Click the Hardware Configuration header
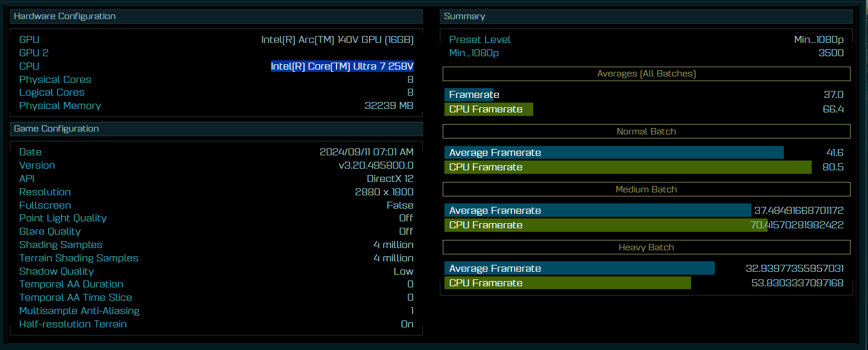 pos(64,16)
